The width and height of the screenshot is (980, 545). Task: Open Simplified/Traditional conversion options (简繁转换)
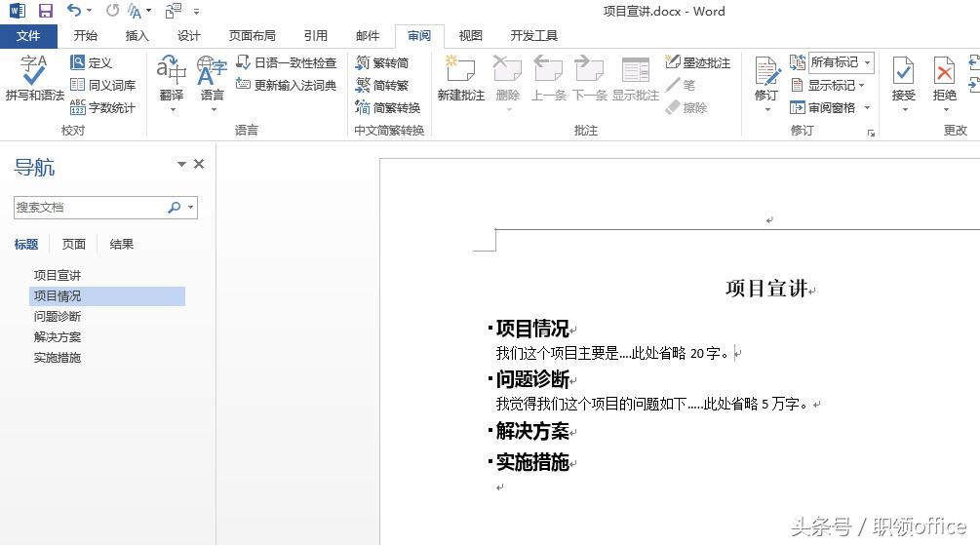click(x=387, y=107)
